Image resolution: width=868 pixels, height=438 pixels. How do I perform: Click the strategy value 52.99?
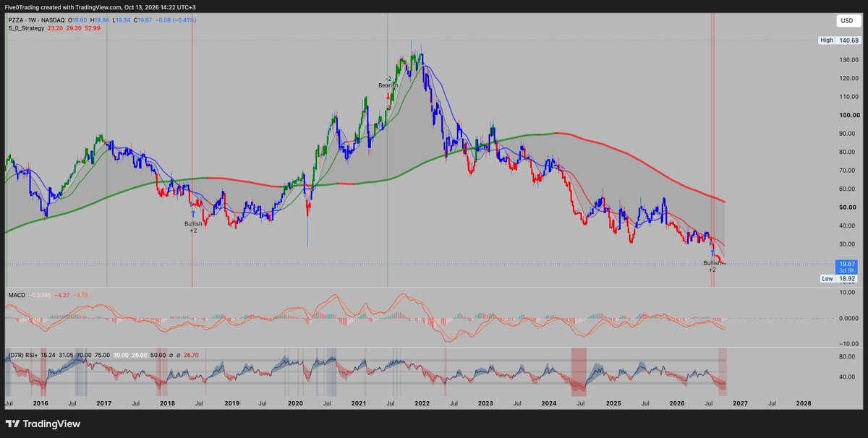click(x=93, y=29)
